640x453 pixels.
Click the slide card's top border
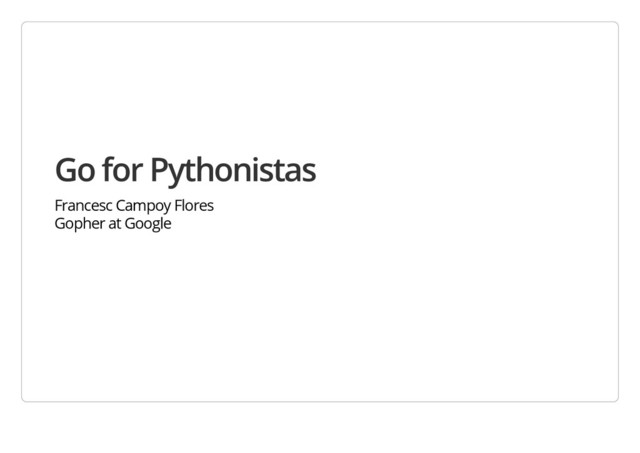point(320,22)
